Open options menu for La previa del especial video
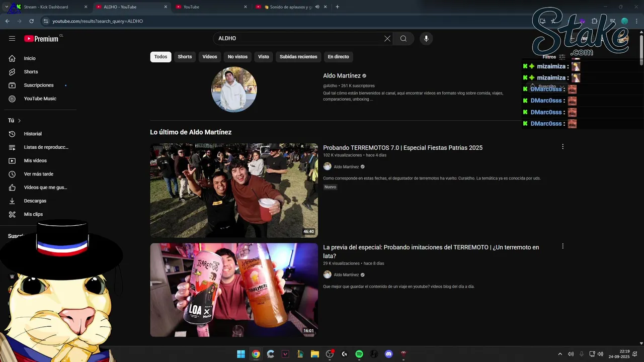Viewport: 644px width, 362px height. pyautogui.click(x=562, y=246)
